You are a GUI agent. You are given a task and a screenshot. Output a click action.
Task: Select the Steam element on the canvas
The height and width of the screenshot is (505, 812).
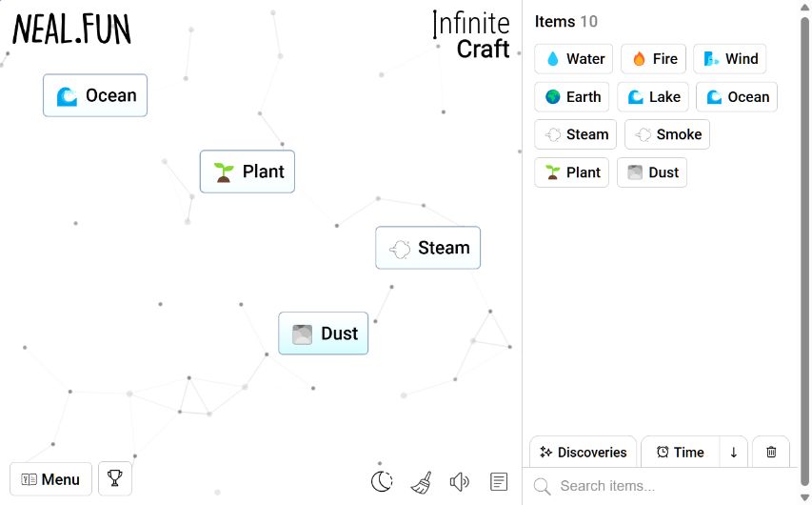427,248
